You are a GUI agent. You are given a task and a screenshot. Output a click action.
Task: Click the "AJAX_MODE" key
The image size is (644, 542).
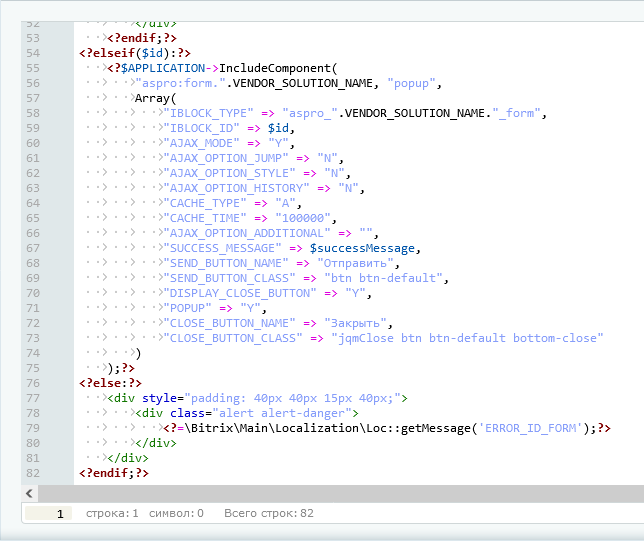tap(201, 143)
